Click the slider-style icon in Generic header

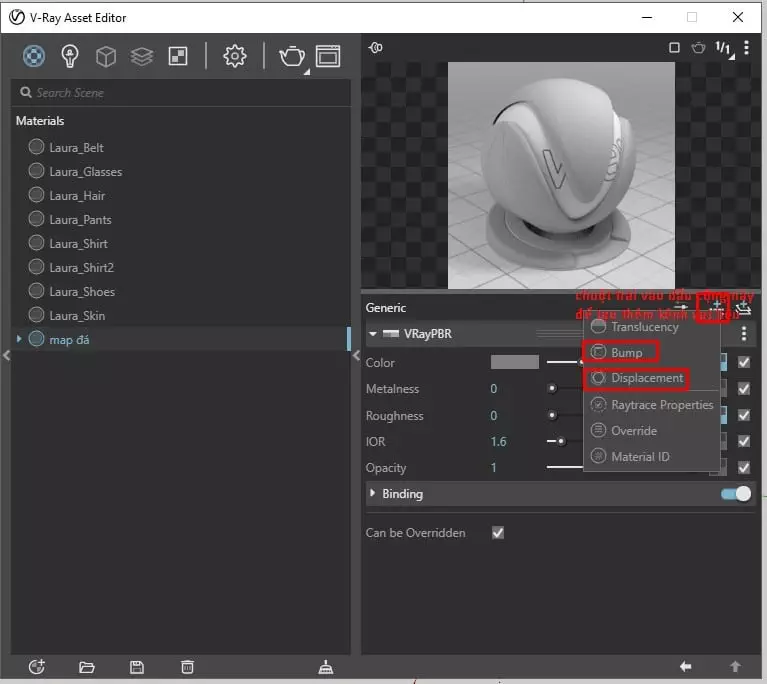click(680, 307)
